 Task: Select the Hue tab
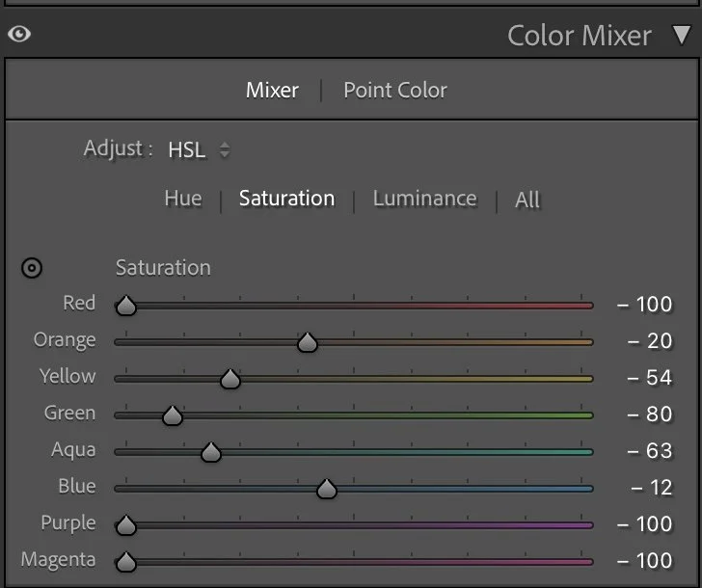(x=182, y=199)
